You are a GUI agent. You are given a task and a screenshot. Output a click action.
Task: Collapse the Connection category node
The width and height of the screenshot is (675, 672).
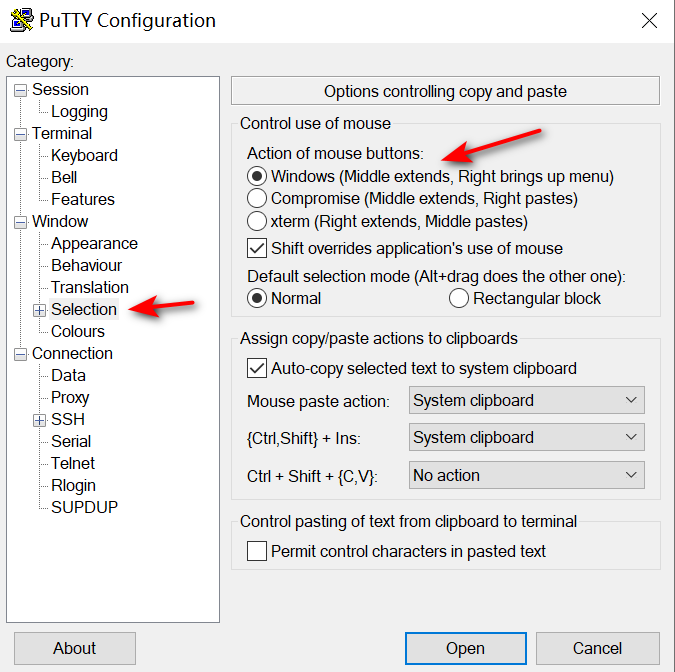pyautogui.click(x=21, y=354)
